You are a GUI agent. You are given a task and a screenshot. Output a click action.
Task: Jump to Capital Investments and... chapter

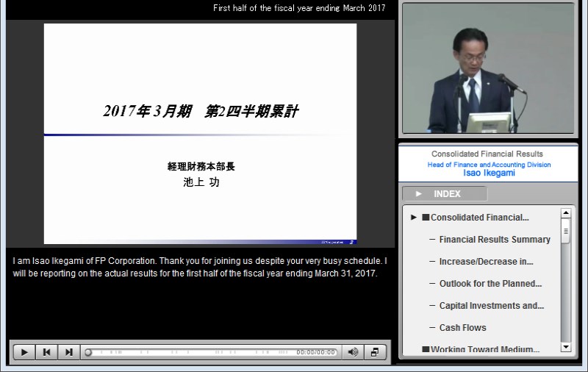coord(491,306)
